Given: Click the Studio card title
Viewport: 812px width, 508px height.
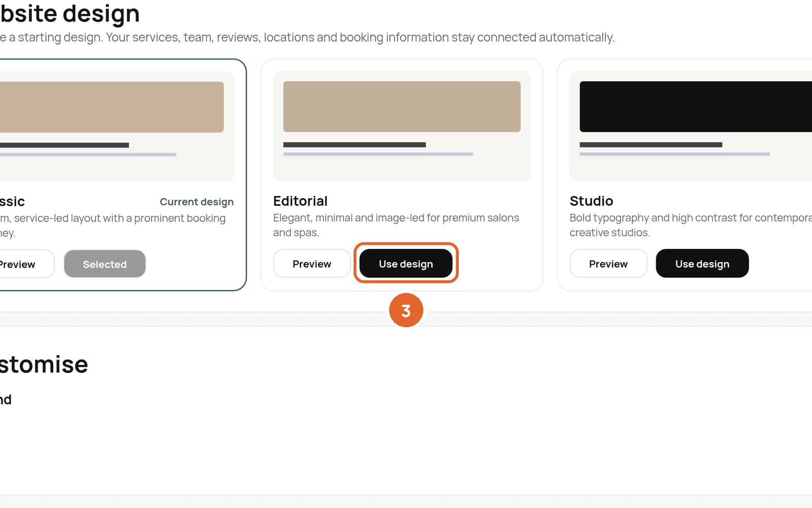Looking at the screenshot, I should click(x=591, y=201).
